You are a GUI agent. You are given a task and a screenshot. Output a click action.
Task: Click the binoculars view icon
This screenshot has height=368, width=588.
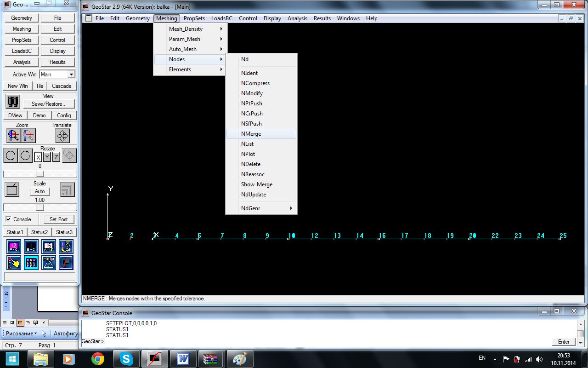[x=13, y=101]
